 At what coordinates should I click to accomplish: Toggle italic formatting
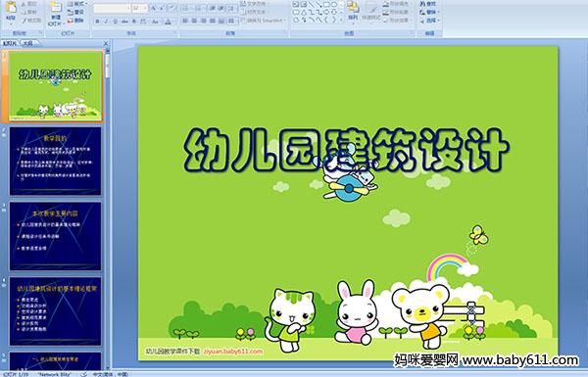tap(106, 22)
